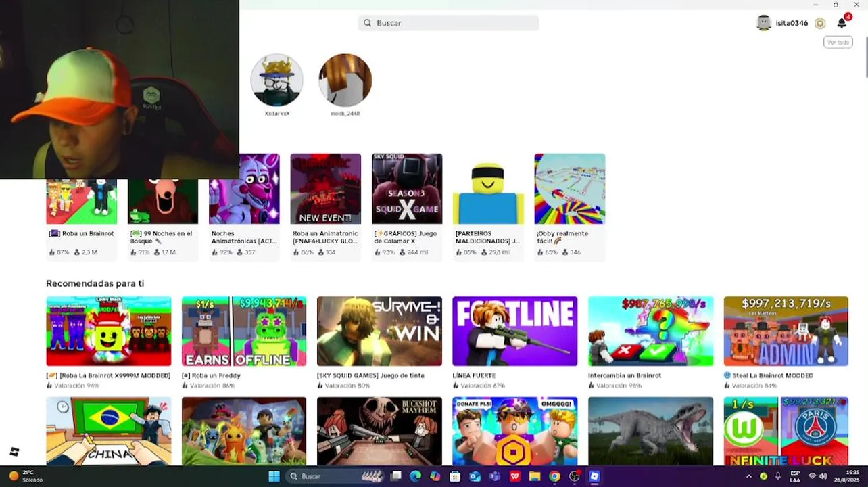This screenshot has height=487, width=868.
Task: Open Task View from the taskbar
Action: (396, 476)
